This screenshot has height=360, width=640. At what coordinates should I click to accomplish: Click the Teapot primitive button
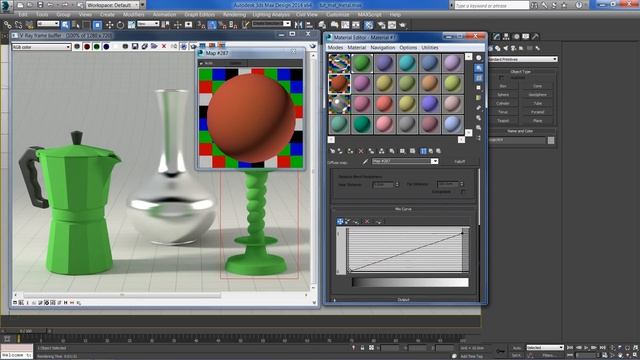503,121
